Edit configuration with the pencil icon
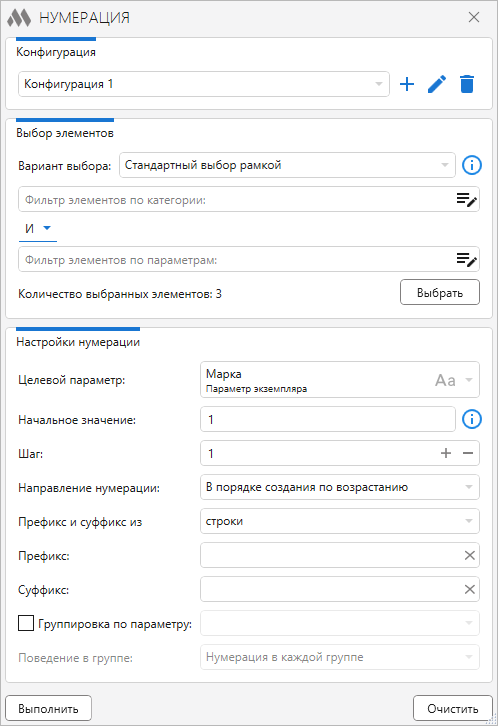This screenshot has width=498, height=726. (437, 84)
